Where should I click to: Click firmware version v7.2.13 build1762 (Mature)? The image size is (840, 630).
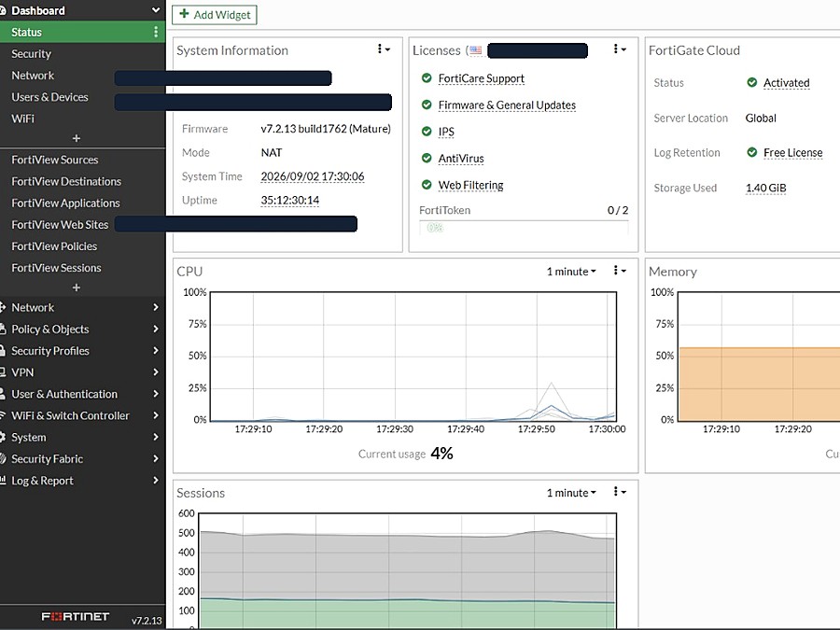tap(326, 129)
